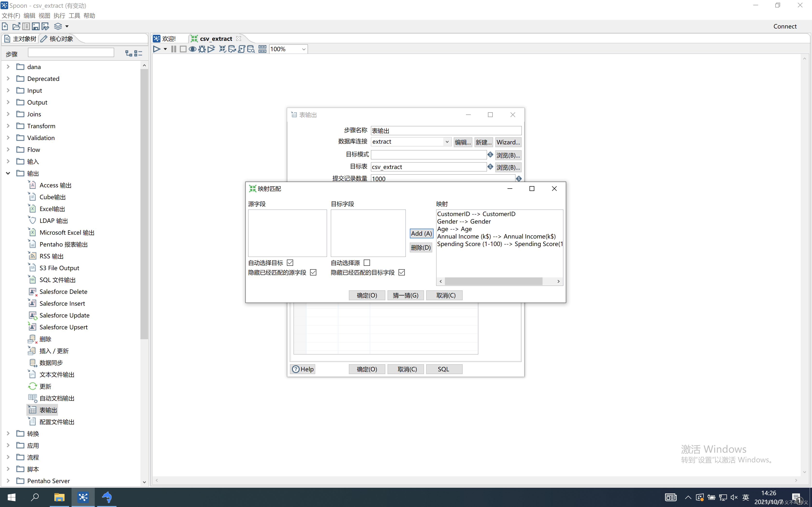
Task: Enable 自动选择源 checkbox
Action: pos(367,263)
